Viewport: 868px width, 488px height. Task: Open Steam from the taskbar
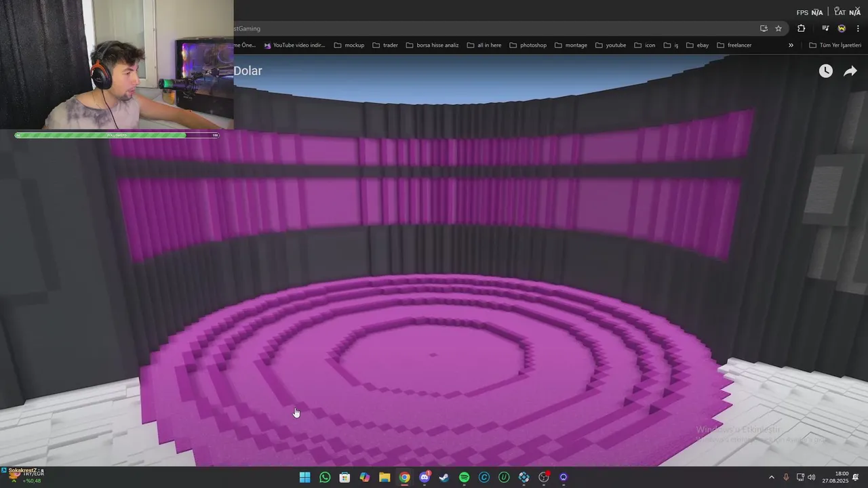(x=444, y=477)
